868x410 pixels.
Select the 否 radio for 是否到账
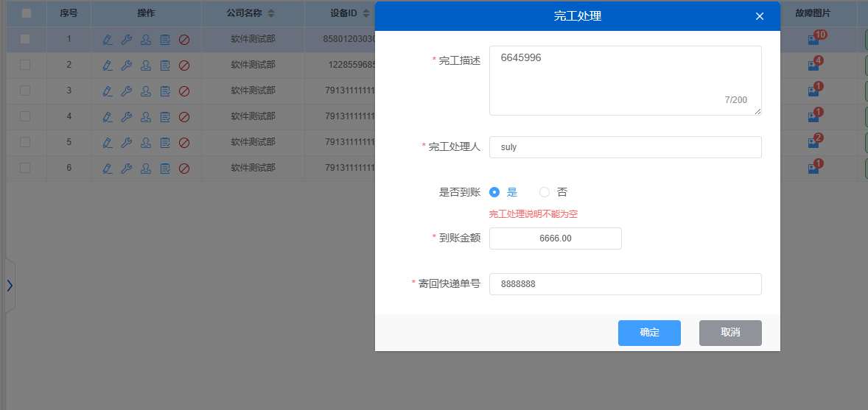click(x=545, y=192)
